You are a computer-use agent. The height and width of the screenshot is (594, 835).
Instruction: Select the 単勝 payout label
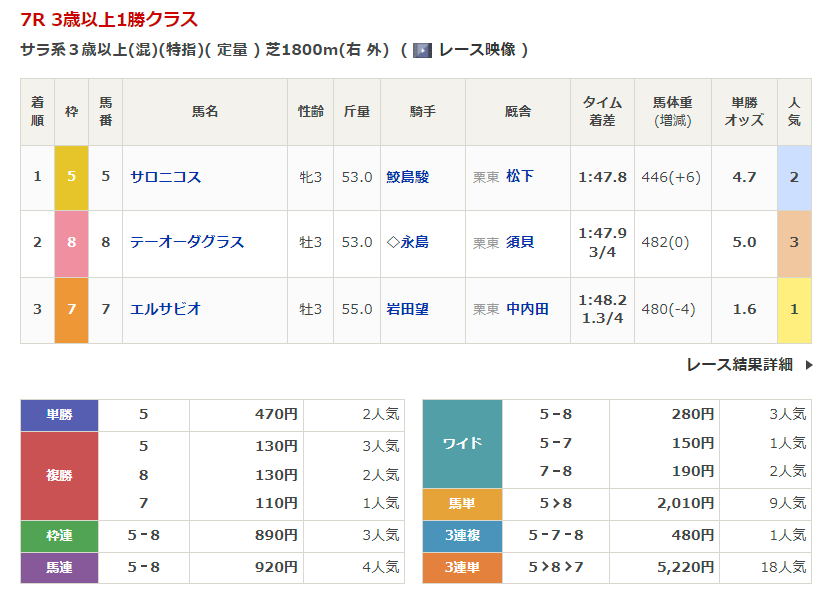pos(59,415)
